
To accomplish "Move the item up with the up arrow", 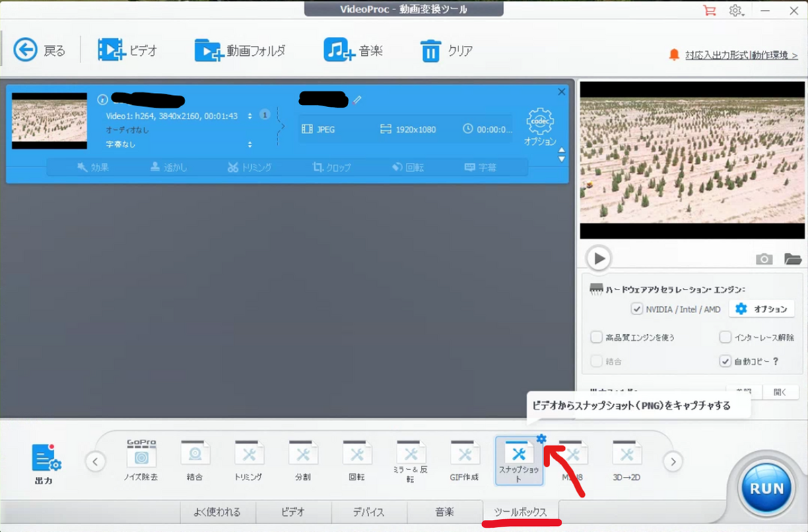I will pyautogui.click(x=562, y=150).
